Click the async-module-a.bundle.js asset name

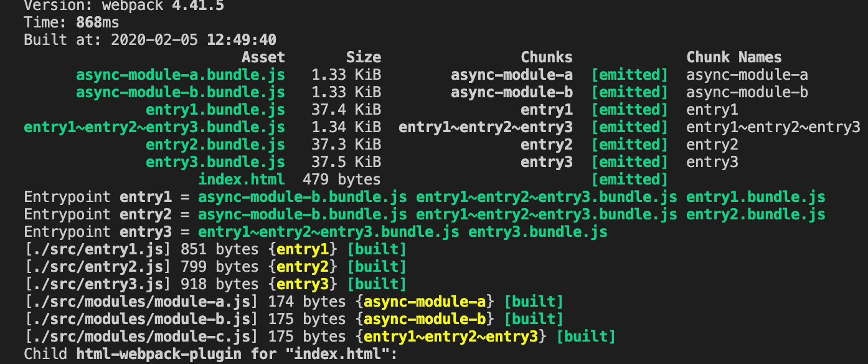point(181,75)
